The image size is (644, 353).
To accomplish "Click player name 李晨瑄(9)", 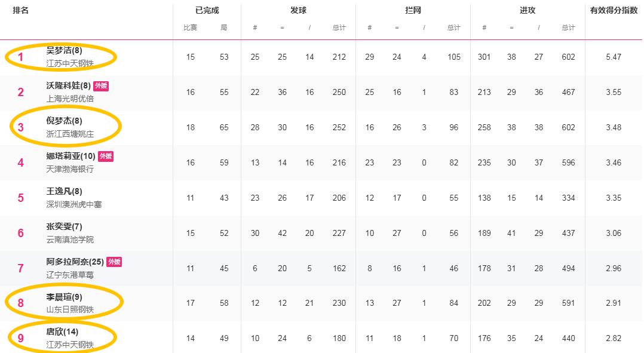I will 65,297.
